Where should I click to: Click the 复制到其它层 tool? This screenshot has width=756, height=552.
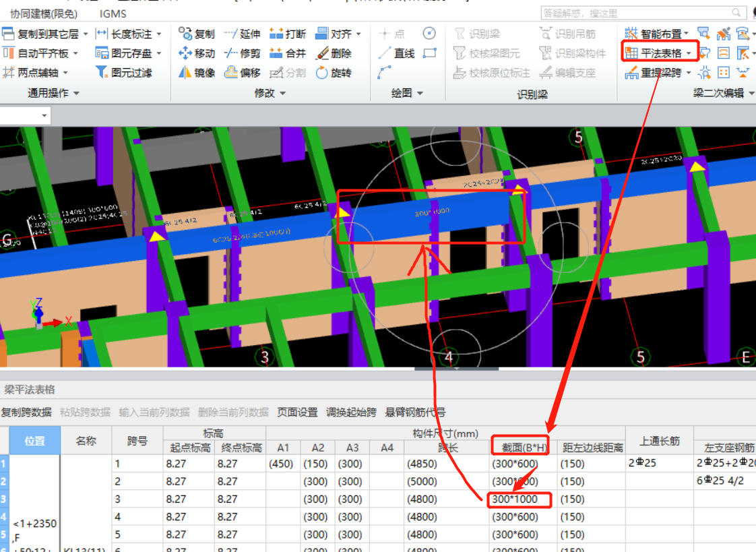point(41,34)
